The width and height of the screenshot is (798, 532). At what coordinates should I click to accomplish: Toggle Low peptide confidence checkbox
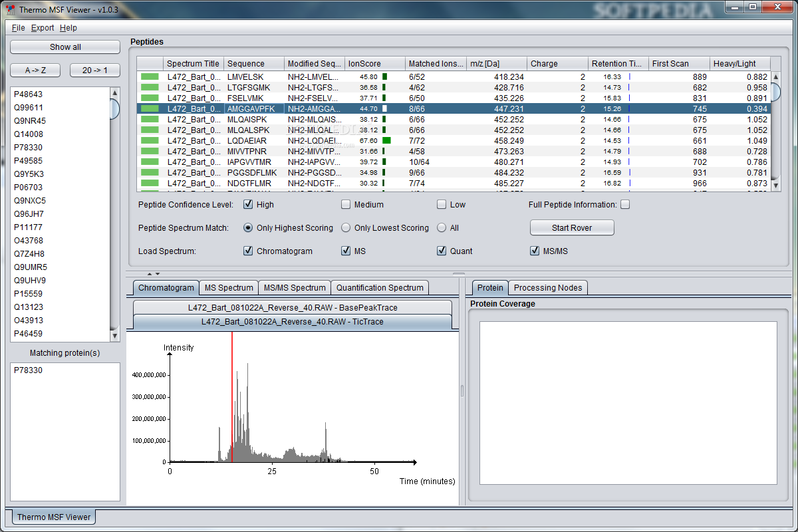[x=442, y=204]
